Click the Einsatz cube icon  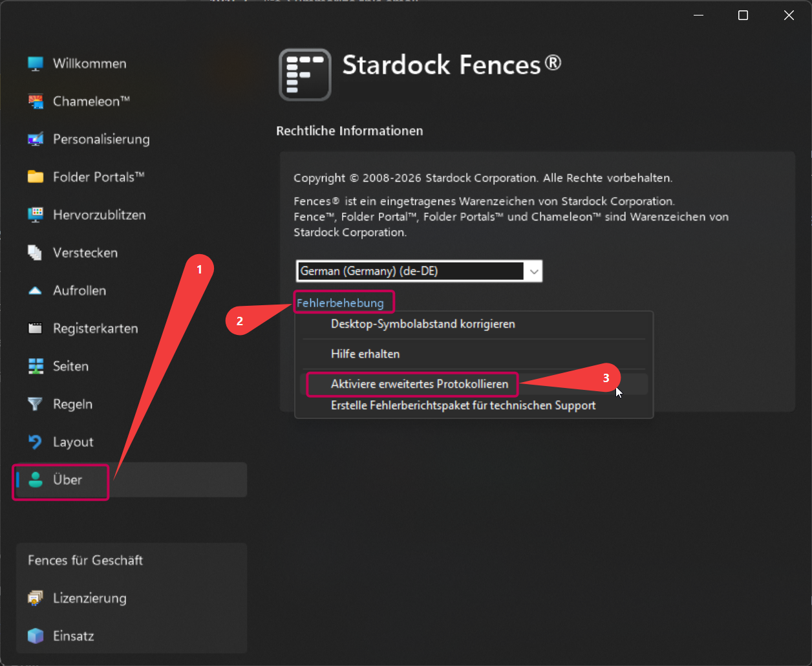(36, 636)
